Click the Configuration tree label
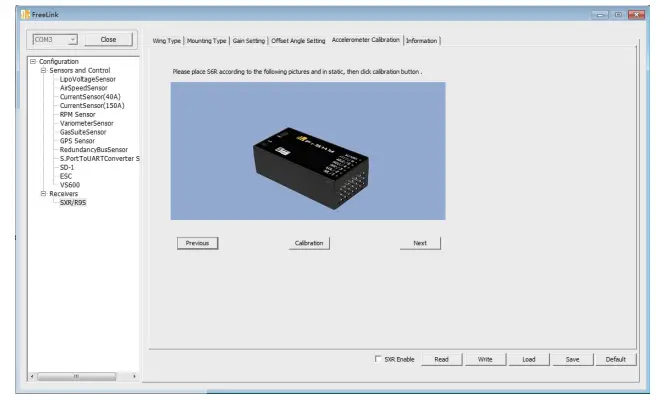The height and width of the screenshot is (405, 664). [58, 61]
